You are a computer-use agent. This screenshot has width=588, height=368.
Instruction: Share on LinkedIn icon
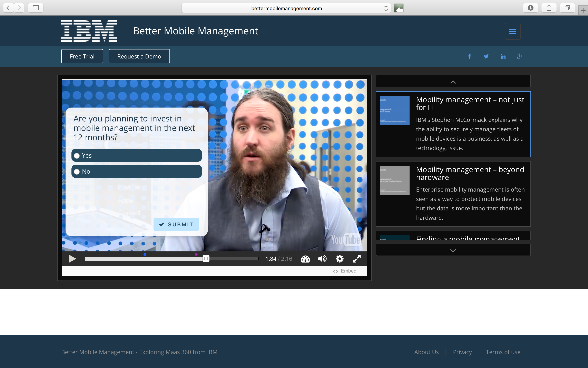point(503,56)
